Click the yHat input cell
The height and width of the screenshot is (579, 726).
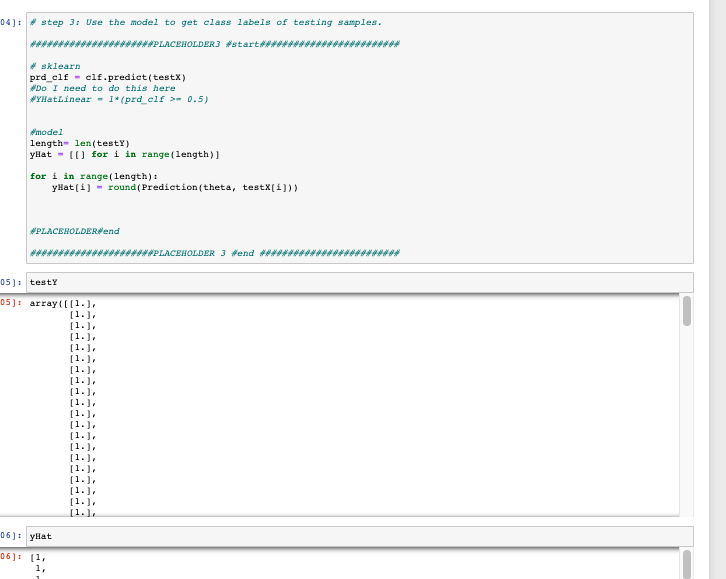pyautogui.click(x=360, y=536)
